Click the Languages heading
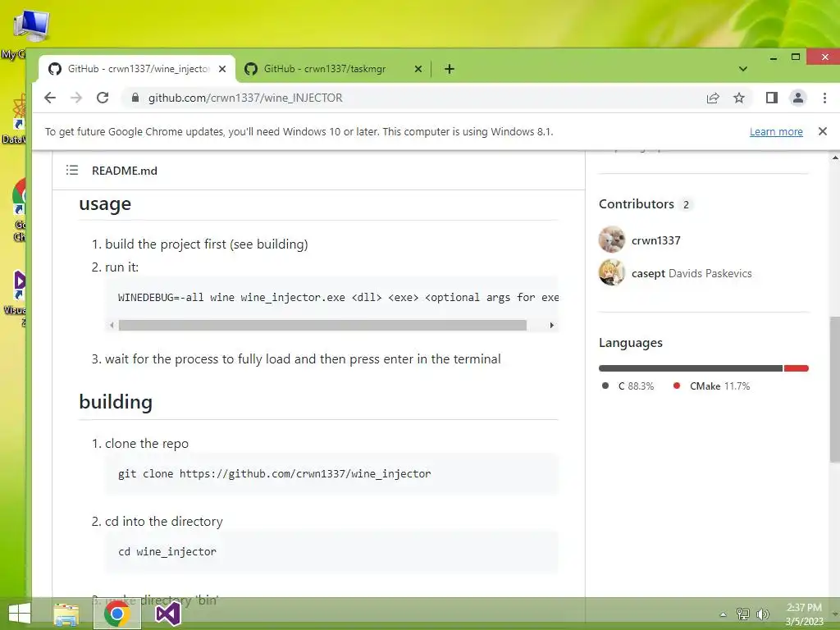Screen dimensions: 840x630 click(631, 343)
